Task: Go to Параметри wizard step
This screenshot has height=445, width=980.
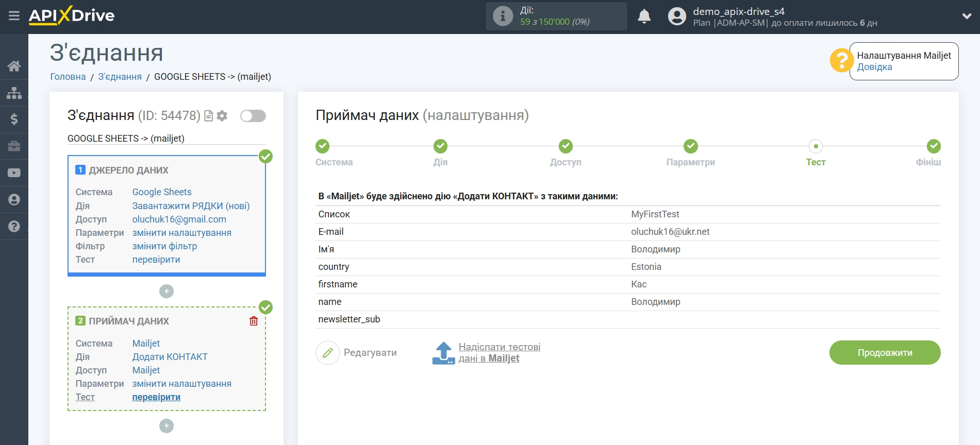Action: (691, 146)
